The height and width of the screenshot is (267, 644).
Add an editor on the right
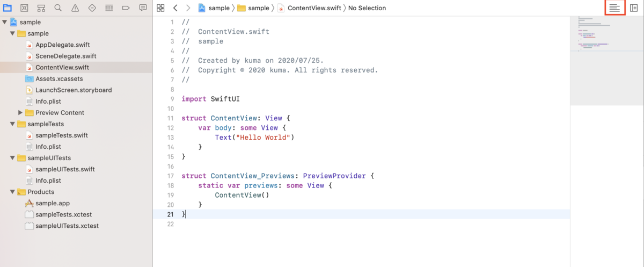coord(634,8)
